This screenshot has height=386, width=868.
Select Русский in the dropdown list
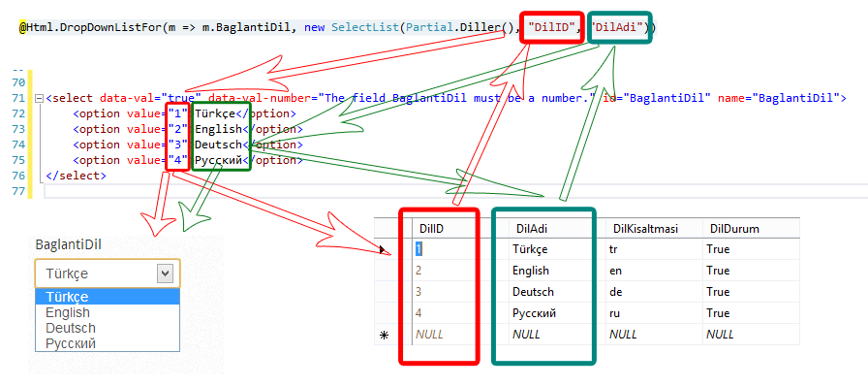point(108,343)
